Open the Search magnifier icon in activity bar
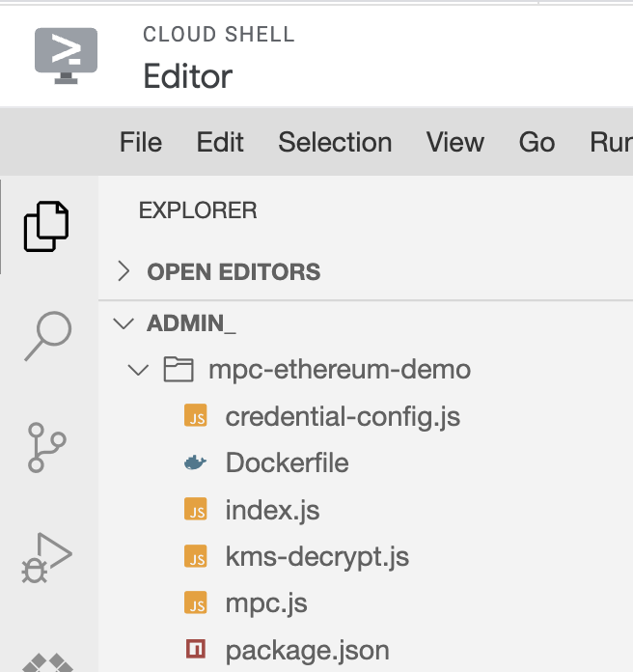This screenshot has width=633, height=672. [x=48, y=336]
